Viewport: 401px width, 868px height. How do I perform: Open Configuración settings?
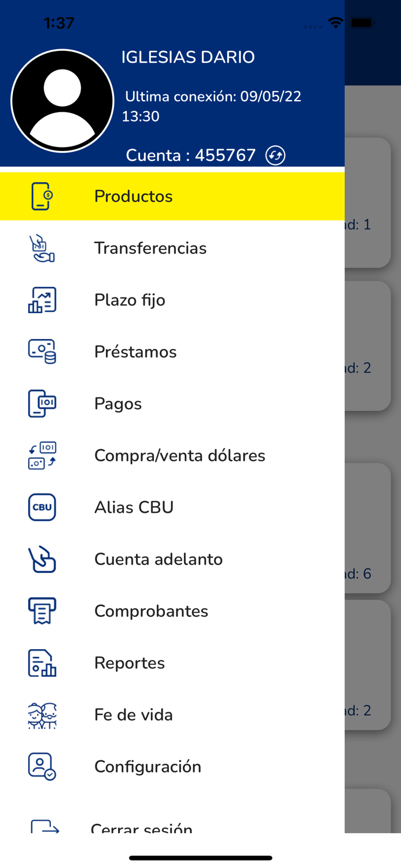(x=148, y=766)
